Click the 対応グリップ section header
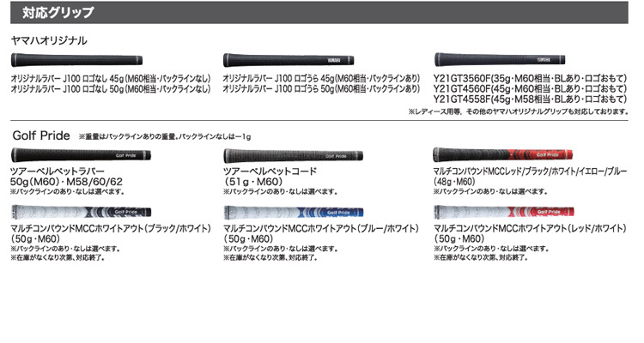This screenshot has width=644, height=343. pos(319,13)
